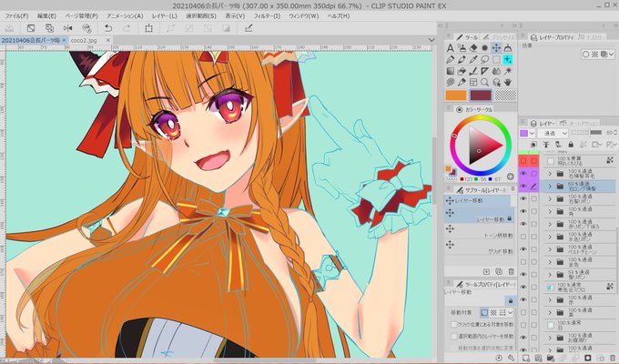This screenshot has width=619, height=364.
Task: Select the dark red sub color swatch
Action: 481,96
